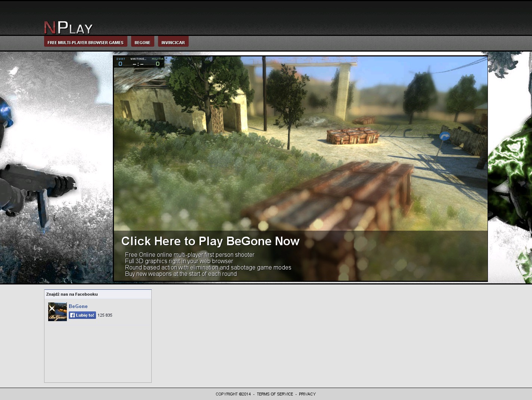Click the Copyright ©2014 footer text
This screenshot has width=532, height=400.
coord(233,394)
